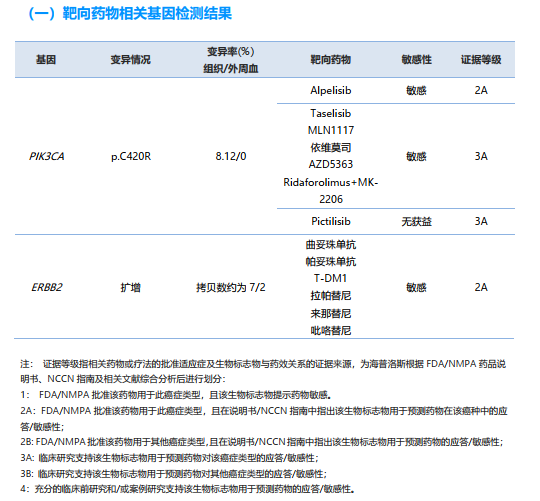The image size is (540, 501).
Task: Click the 2206 text under Ridaforolimus
Action: pos(331,199)
